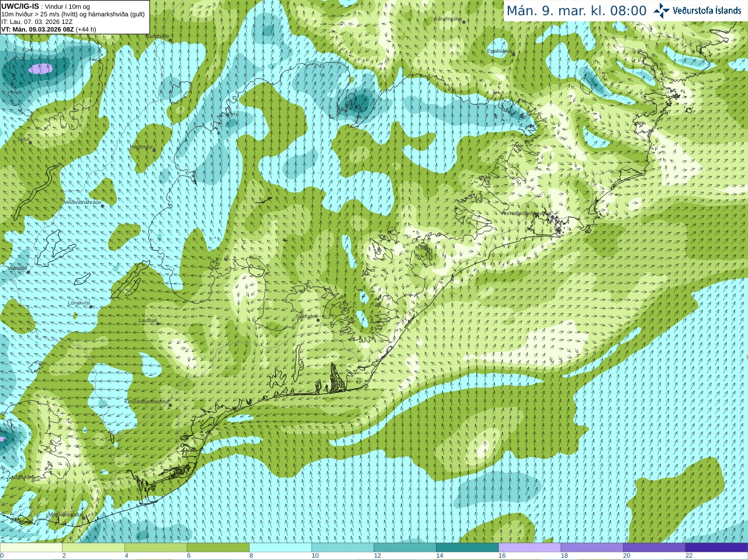
Task: Click the 10–12 m/s turquoise legend swatch
Action: click(342, 548)
